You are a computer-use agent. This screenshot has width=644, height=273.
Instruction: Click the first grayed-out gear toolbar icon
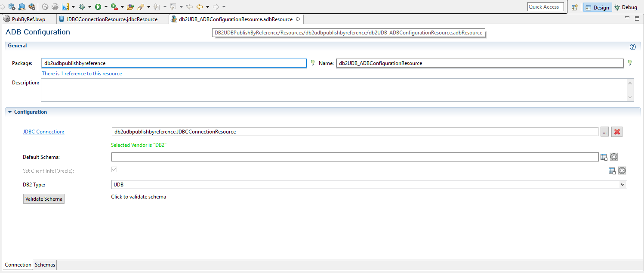tap(45, 7)
